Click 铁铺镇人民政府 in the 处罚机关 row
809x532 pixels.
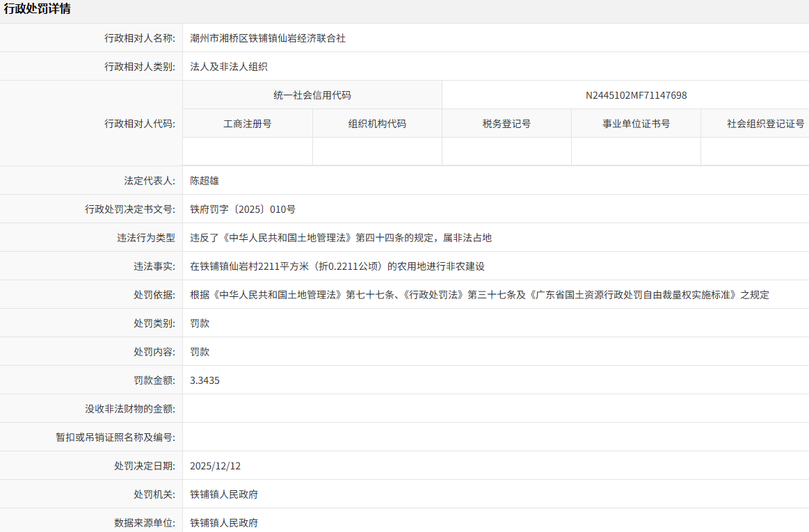pos(224,494)
